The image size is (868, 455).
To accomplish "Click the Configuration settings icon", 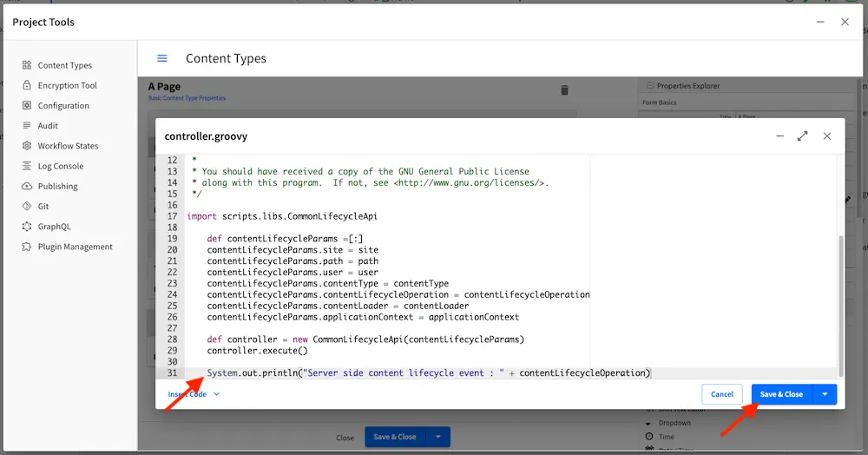I will tap(27, 105).
